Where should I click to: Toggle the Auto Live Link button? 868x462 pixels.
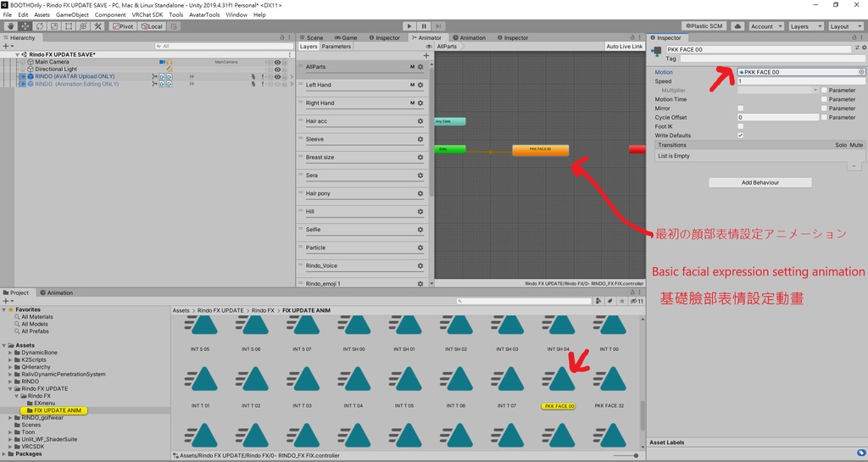(x=625, y=47)
